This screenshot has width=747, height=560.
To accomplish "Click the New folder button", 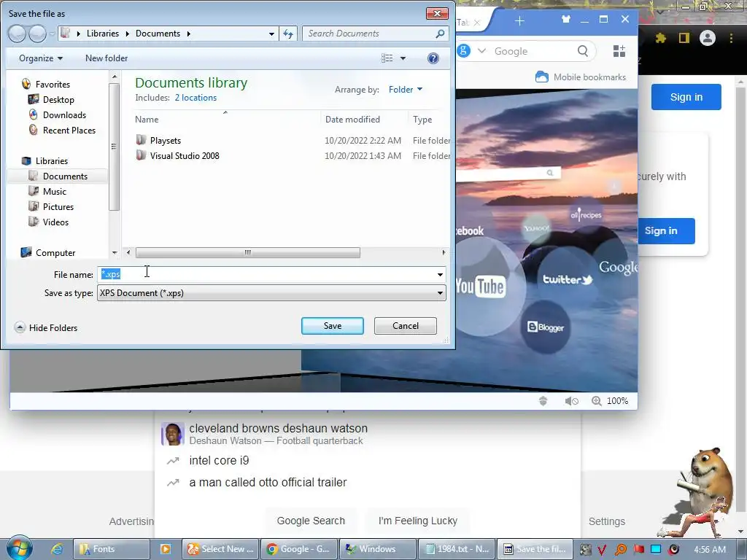I will 107,58.
